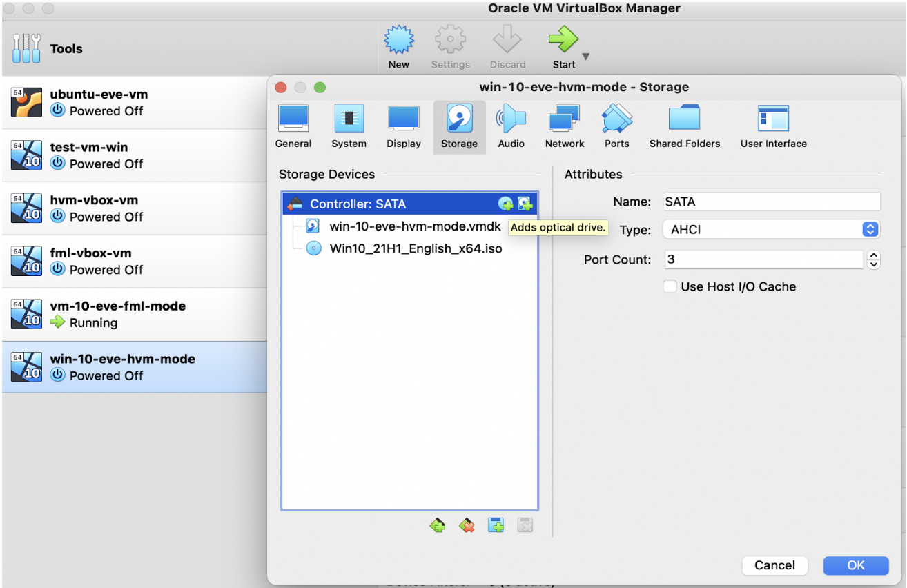The image size is (907, 588).
Task: Select the General settings tab
Action: coord(293,126)
